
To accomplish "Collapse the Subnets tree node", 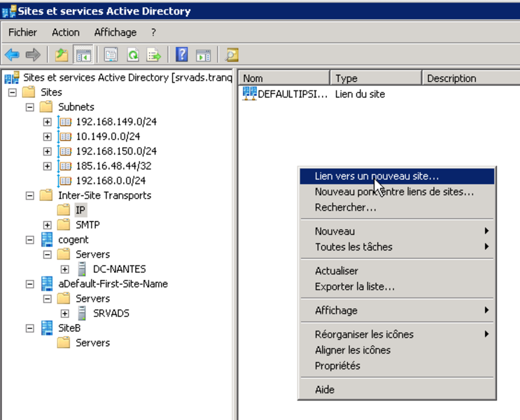I will click(30, 107).
